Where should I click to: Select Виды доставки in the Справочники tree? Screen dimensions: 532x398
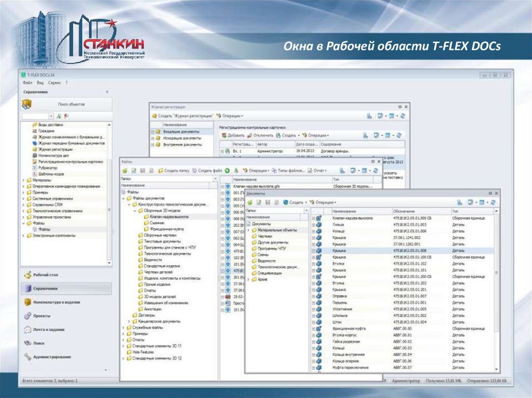[x=50, y=125]
